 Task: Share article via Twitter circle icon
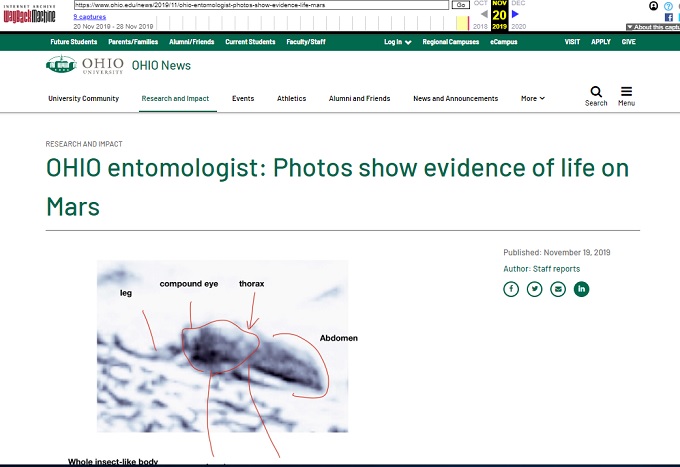tap(534, 289)
